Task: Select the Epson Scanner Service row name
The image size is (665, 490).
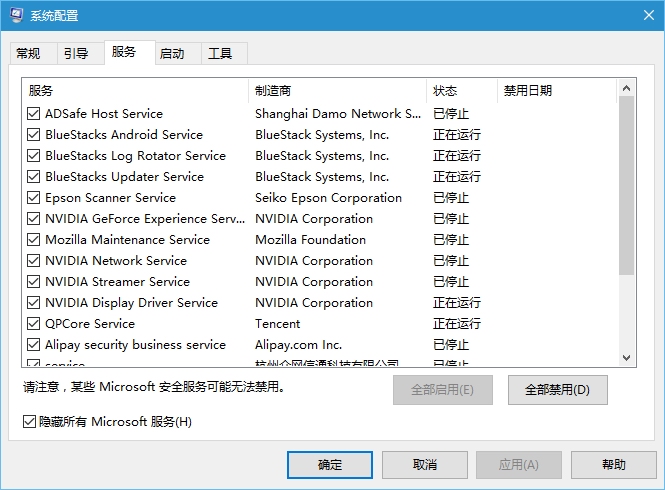Action: [110, 198]
